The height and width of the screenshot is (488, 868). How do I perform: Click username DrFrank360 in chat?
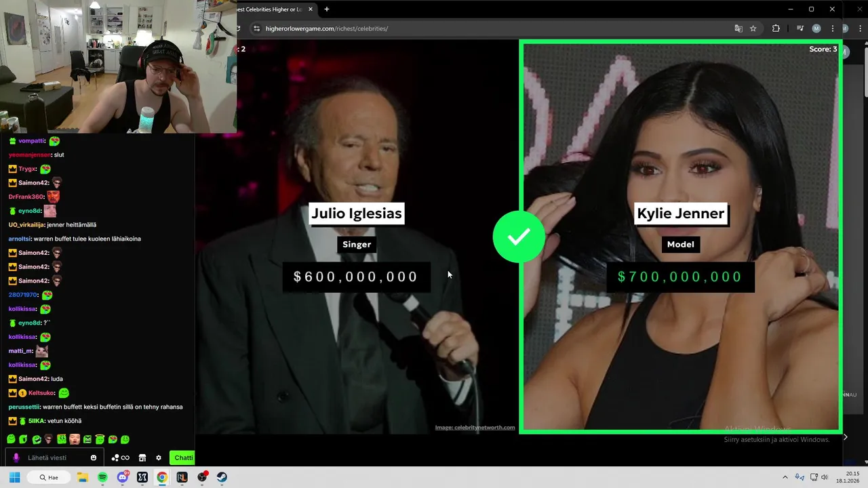tap(26, 197)
